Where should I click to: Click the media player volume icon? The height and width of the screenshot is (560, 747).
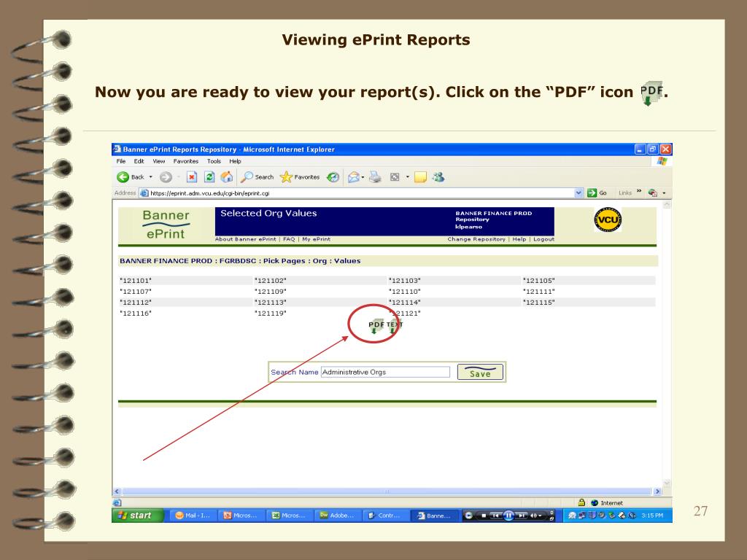coord(533,516)
